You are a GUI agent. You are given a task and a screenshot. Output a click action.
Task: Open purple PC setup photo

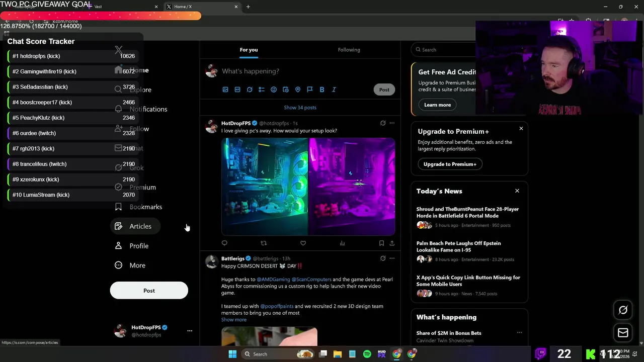pyautogui.click(x=352, y=187)
